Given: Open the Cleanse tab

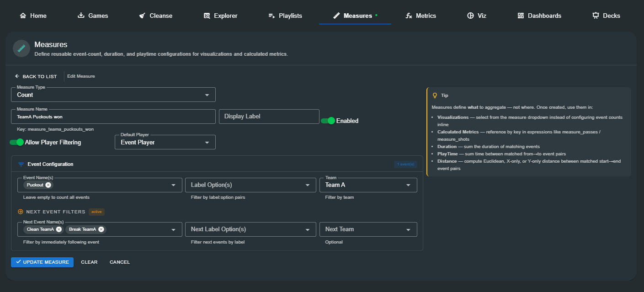Looking at the screenshot, I should (x=155, y=16).
